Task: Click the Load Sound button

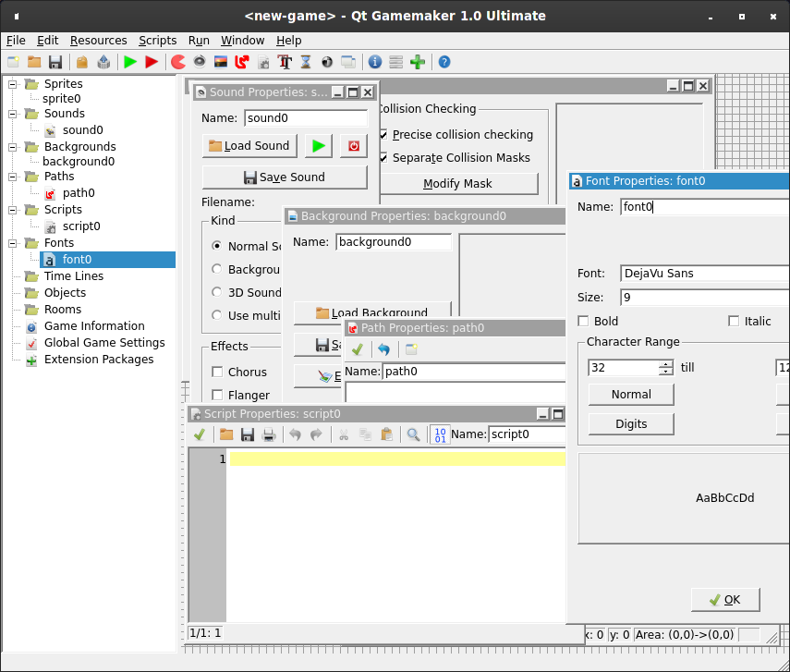Action: click(x=249, y=146)
